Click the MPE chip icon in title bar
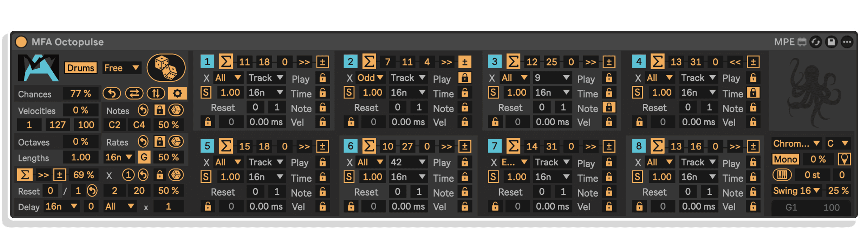 pyautogui.click(x=802, y=42)
